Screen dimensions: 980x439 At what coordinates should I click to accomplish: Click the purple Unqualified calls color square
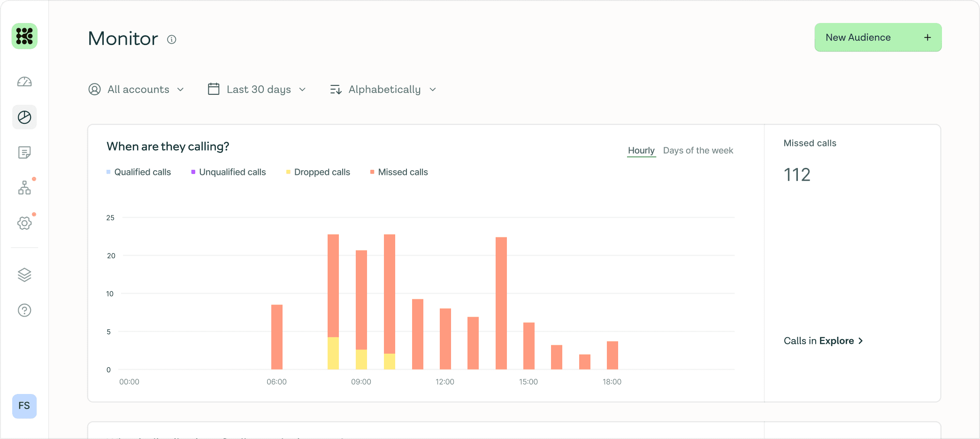tap(193, 172)
